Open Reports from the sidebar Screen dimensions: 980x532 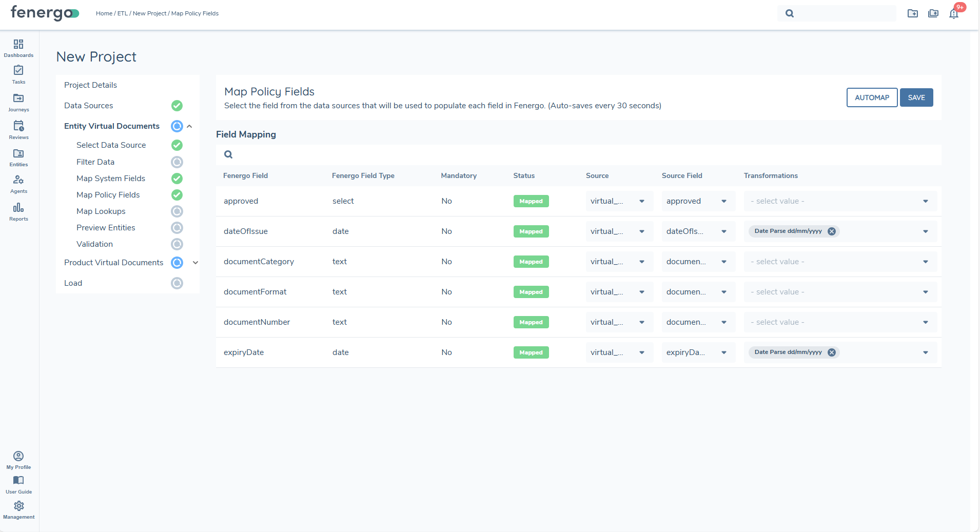tap(18, 208)
